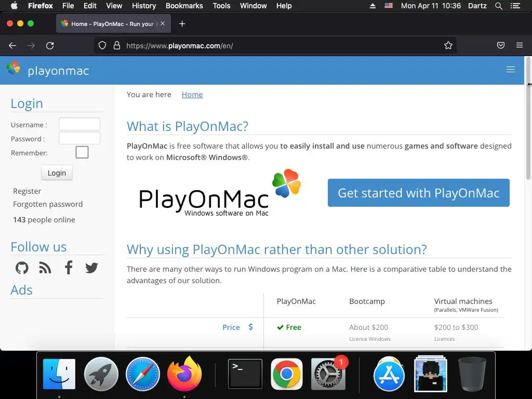The width and height of the screenshot is (532, 399).
Task: Click the Apple menu icon
Action: click(14, 6)
